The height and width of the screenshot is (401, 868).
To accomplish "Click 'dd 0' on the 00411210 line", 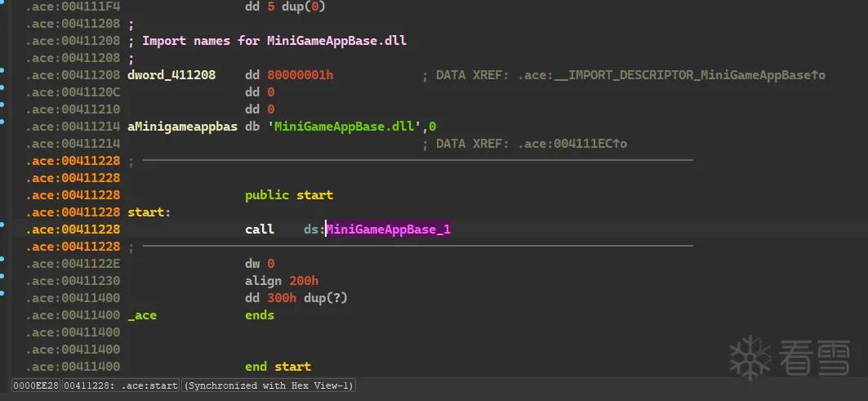I will (260, 109).
